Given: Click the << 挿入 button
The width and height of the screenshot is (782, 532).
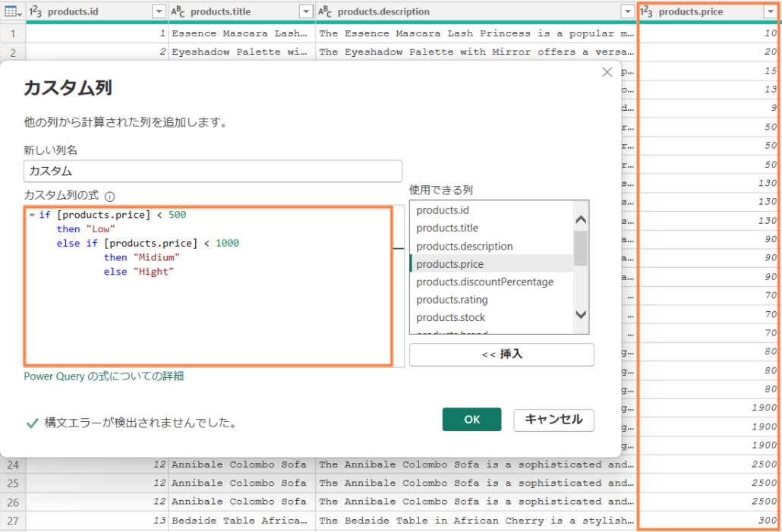Looking at the screenshot, I should click(501, 354).
